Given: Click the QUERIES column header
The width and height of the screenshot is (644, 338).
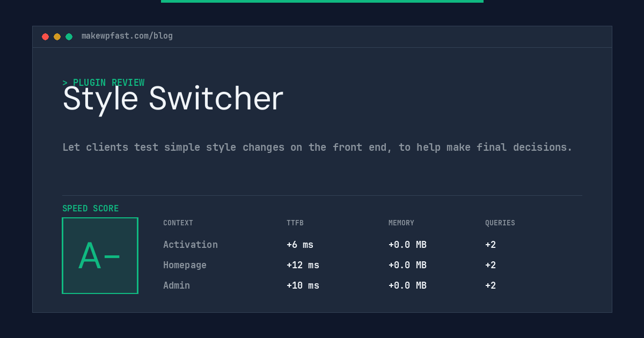Looking at the screenshot, I should pos(500,223).
